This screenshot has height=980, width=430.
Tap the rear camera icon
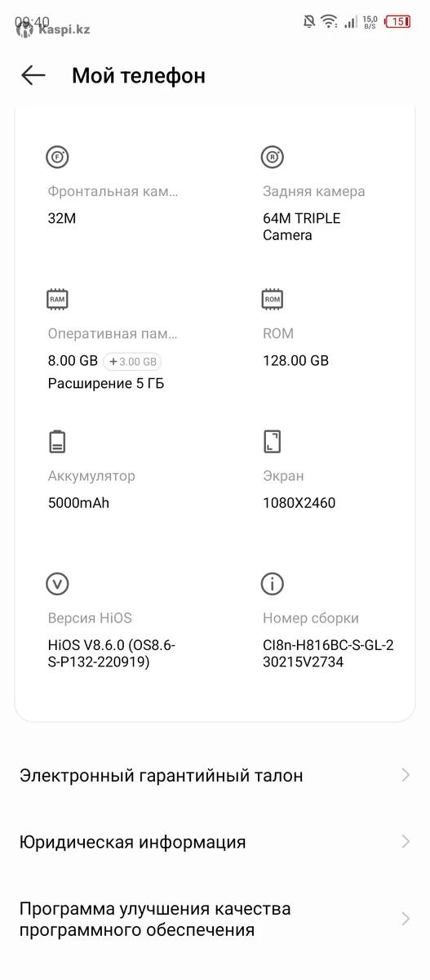click(x=272, y=157)
